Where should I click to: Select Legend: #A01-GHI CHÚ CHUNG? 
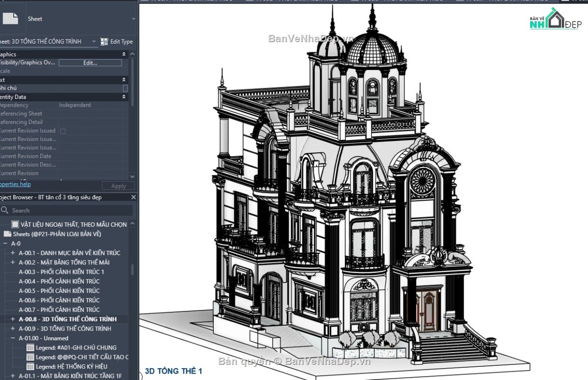tap(72, 348)
